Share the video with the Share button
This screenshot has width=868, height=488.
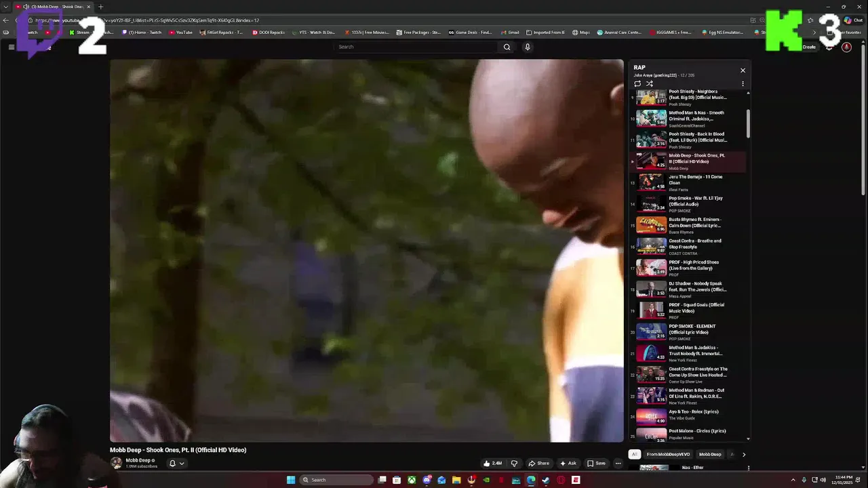click(538, 464)
